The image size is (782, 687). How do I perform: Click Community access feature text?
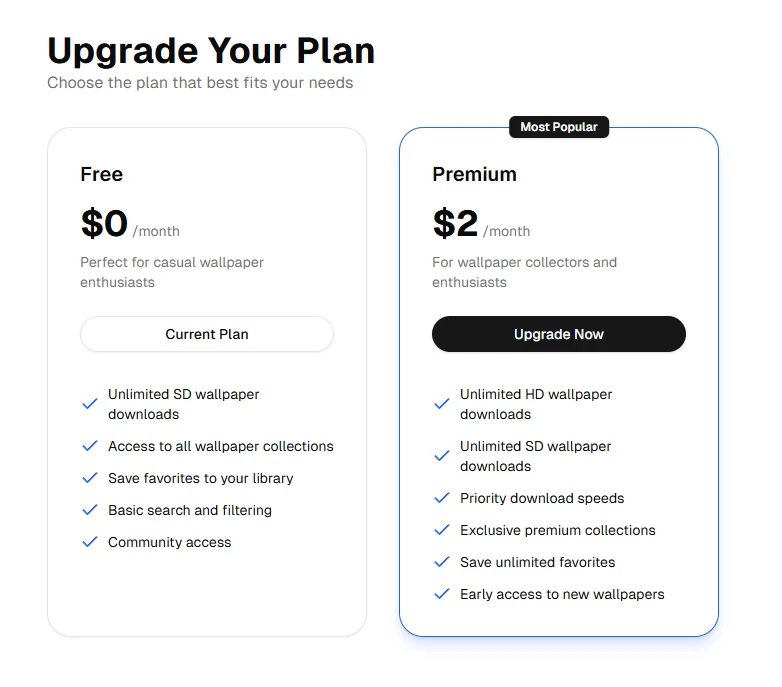pos(169,542)
